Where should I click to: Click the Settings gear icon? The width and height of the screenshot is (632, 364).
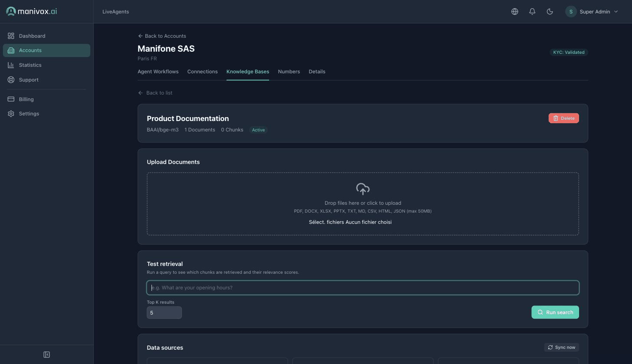click(11, 114)
